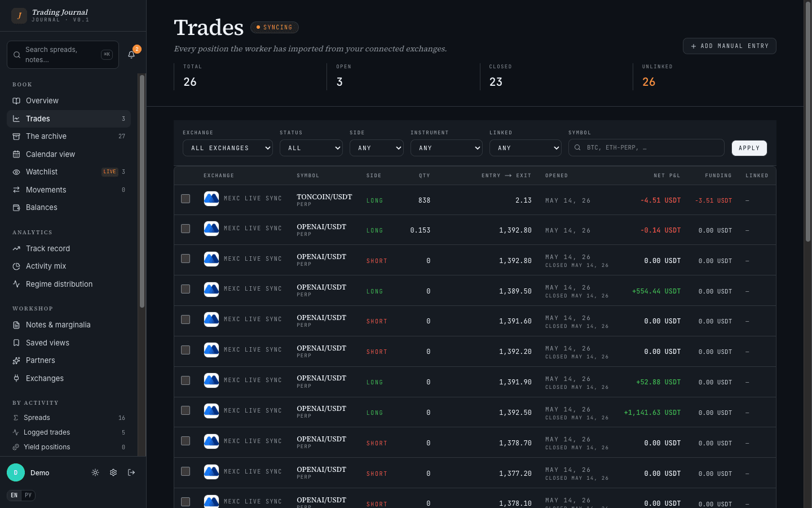Click the Partners icon
Viewport: 812px width, 508px height.
click(x=16, y=361)
